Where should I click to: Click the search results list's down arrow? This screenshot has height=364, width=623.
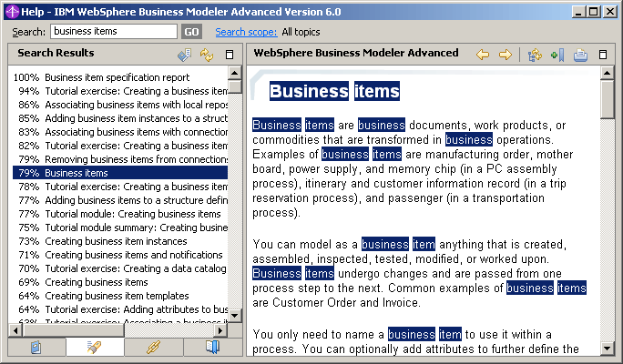pyautogui.click(x=234, y=316)
